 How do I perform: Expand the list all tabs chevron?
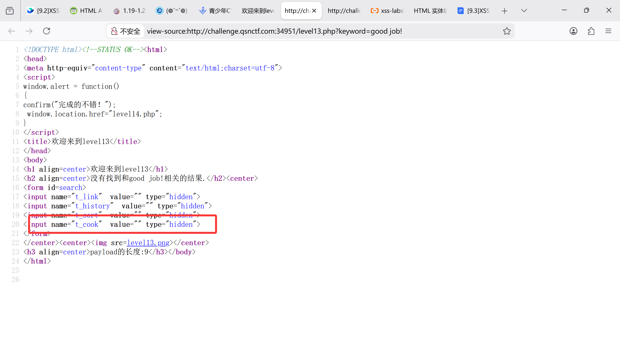click(x=524, y=11)
